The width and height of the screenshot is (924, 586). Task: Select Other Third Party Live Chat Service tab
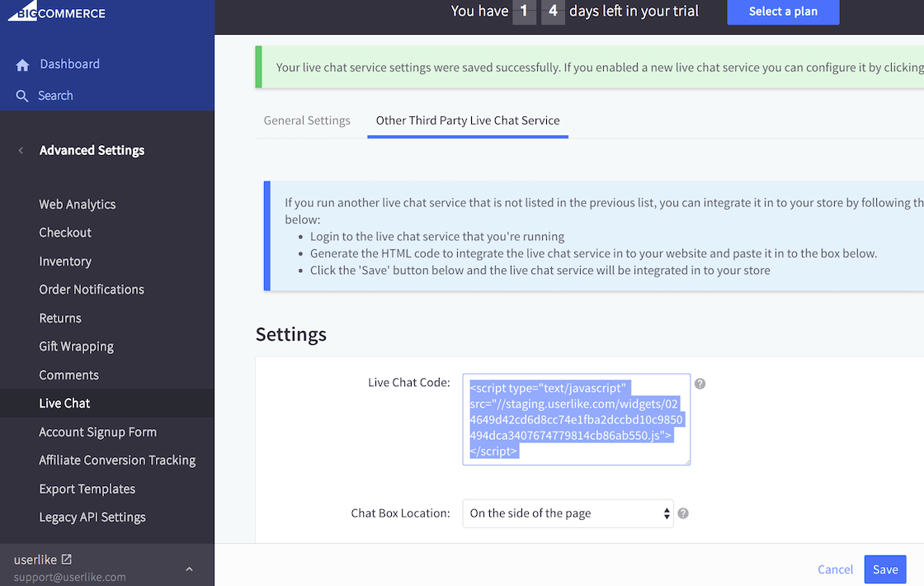[x=468, y=121]
